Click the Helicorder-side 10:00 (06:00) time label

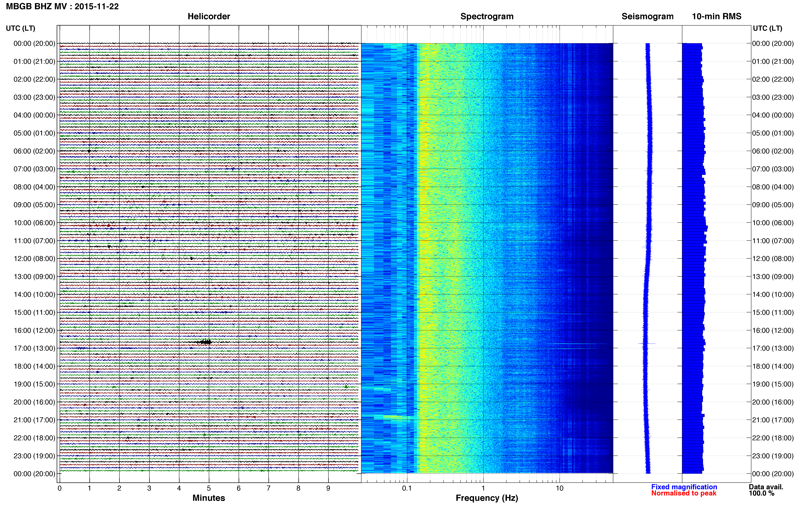click(x=34, y=223)
